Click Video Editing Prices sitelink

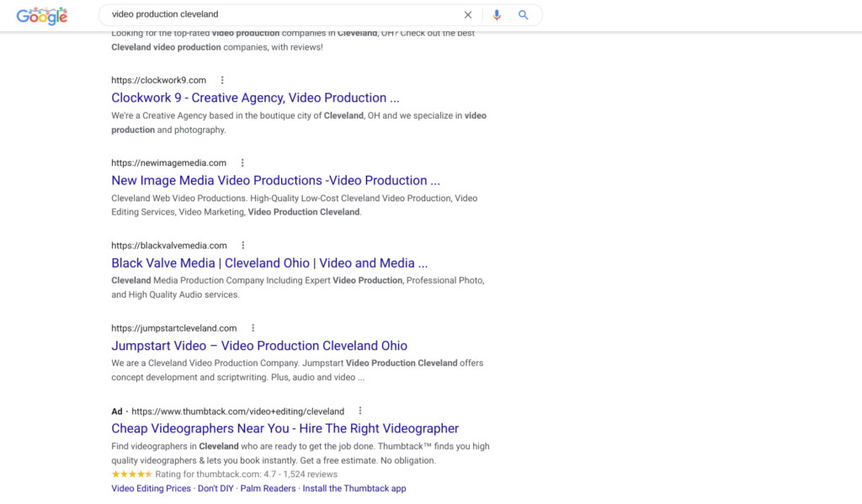click(x=151, y=488)
